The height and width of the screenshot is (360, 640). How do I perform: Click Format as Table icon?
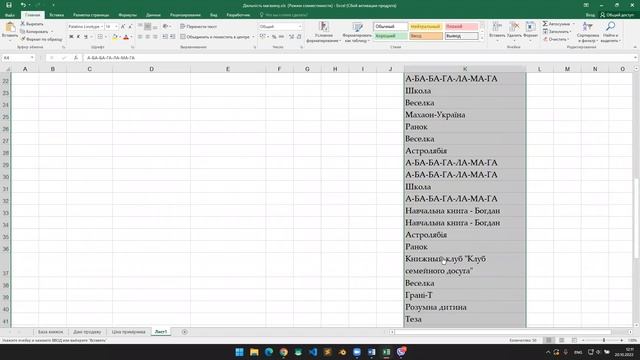357,27
